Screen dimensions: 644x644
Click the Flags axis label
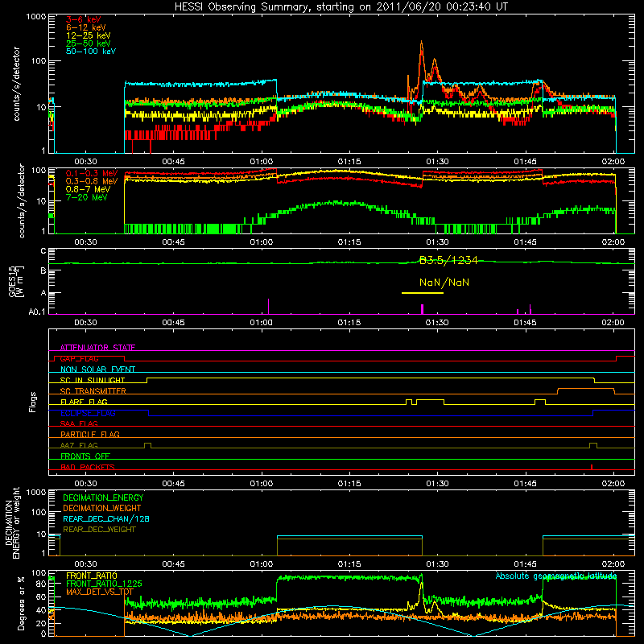point(33,402)
